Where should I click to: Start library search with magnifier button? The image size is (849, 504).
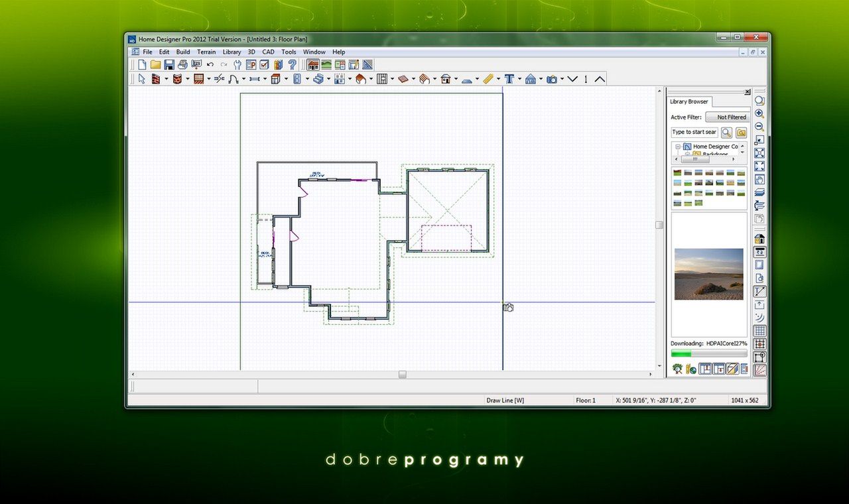727,133
